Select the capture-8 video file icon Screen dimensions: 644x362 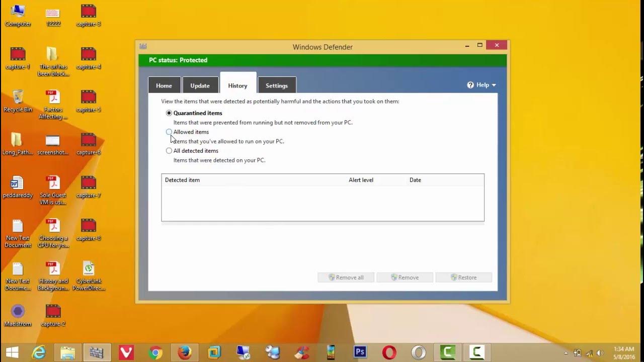click(89, 229)
